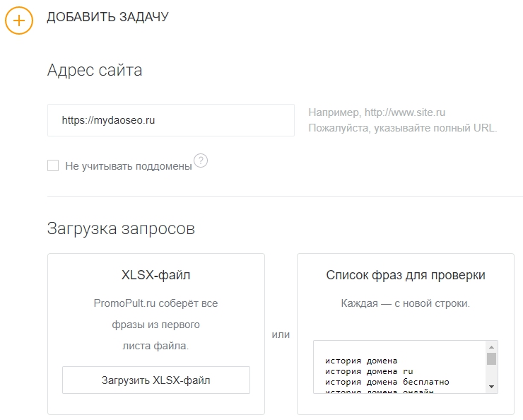Tick the 'Не учитывать поддомены' checkbox
Viewport: 523px width, 420px height.
pos(53,165)
